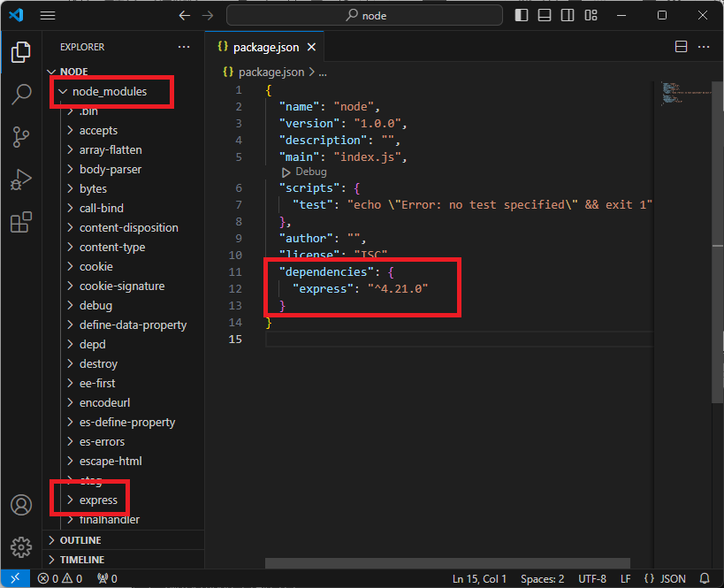Click the breadcrumb ellipsis after package.json
Viewport: 724px width, 588px height.
(x=323, y=73)
